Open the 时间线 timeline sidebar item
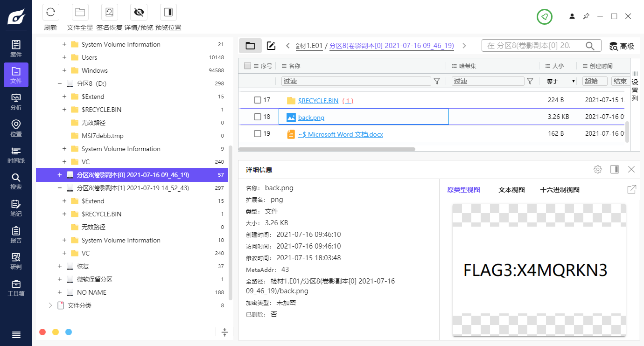The width and height of the screenshot is (644, 346). [x=16, y=155]
